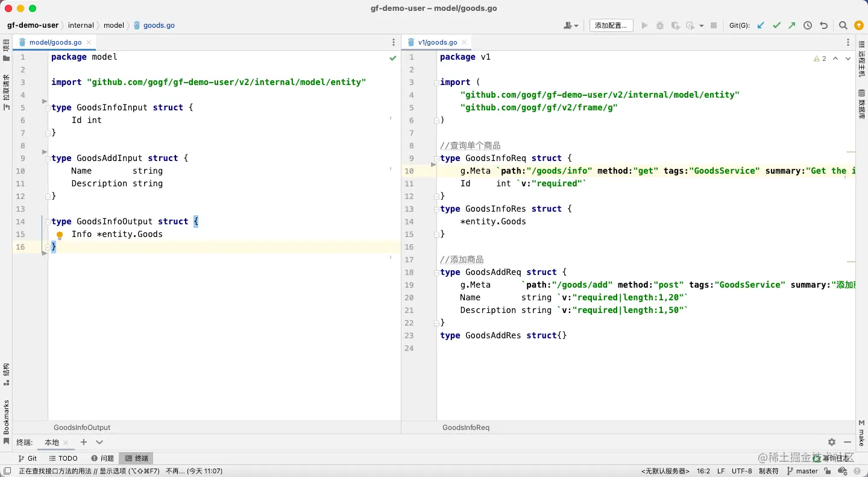Click the 添加配置 add configuration button
The width and height of the screenshot is (868, 477).
pyautogui.click(x=611, y=25)
